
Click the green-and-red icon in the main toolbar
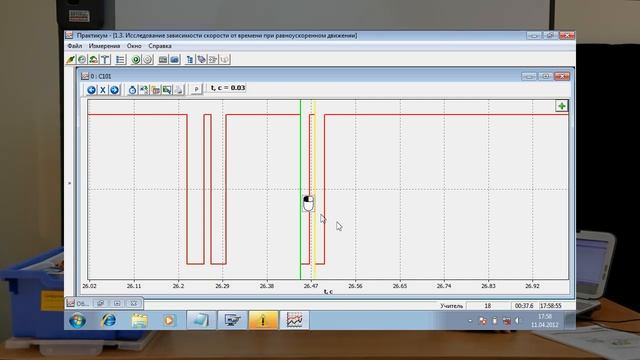[93, 60]
